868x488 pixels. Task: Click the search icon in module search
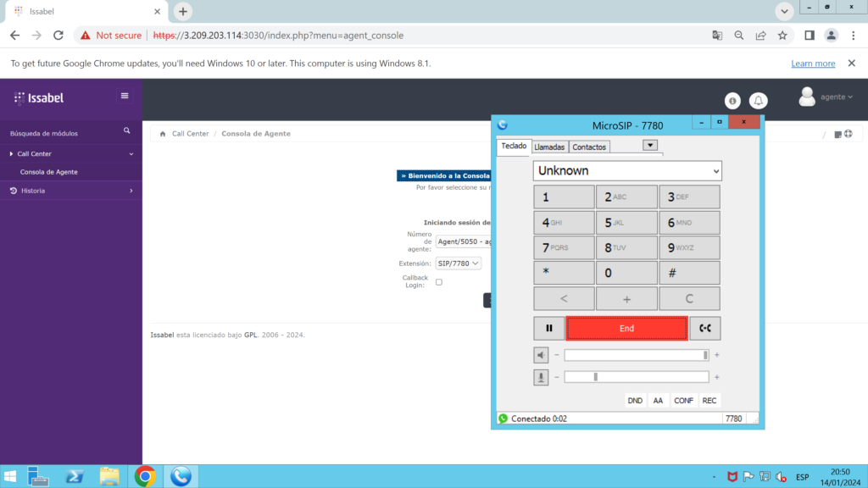(127, 131)
